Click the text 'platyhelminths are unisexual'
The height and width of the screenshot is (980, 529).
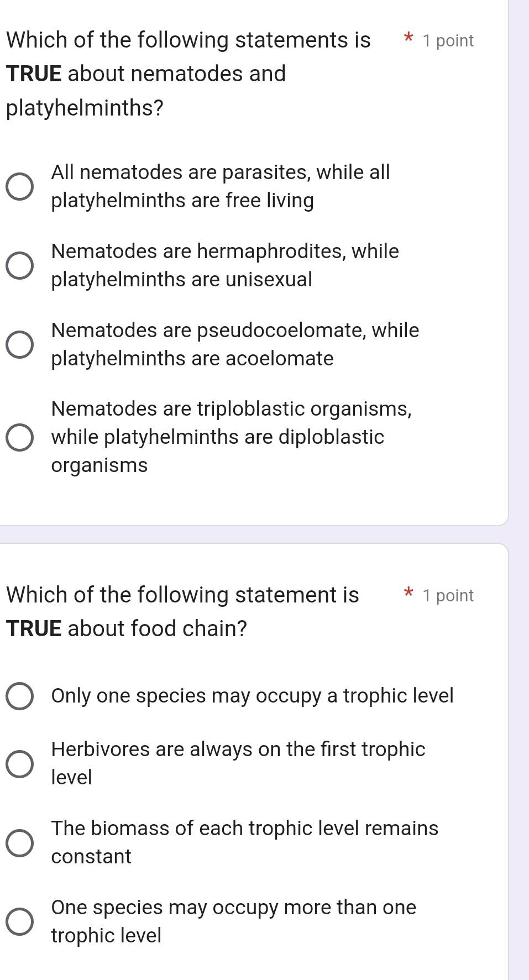[181, 280]
